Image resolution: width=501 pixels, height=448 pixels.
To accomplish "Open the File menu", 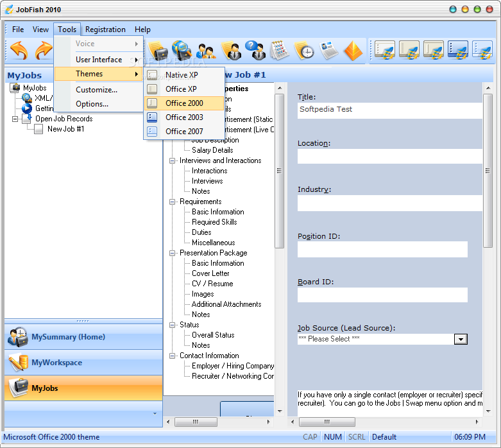I will point(18,30).
